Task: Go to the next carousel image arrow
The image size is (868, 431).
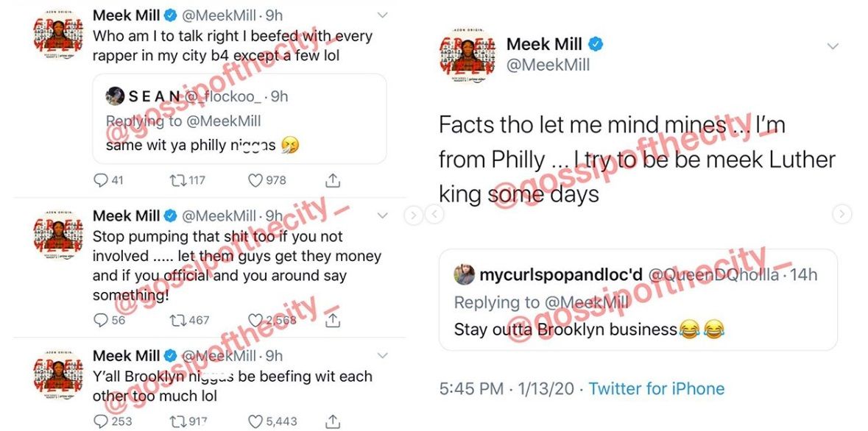Action: [841, 214]
